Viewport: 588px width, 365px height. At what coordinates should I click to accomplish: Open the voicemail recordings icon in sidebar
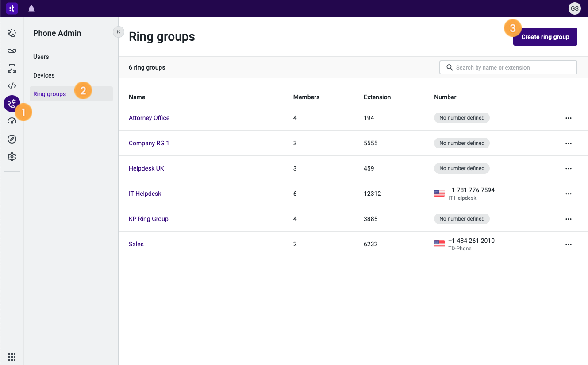12,50
